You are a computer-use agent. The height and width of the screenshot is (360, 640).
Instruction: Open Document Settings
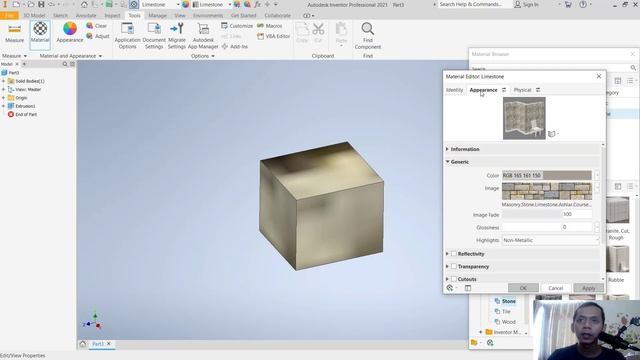[154, 36]
